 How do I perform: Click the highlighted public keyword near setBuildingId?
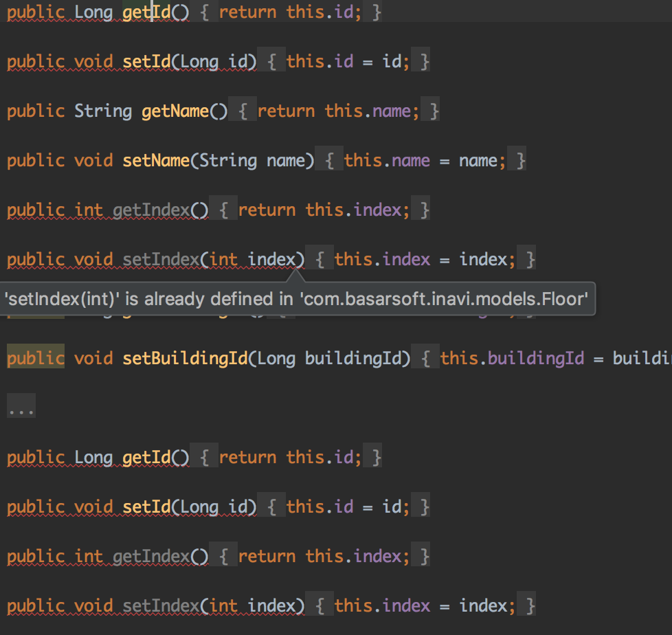35,358
